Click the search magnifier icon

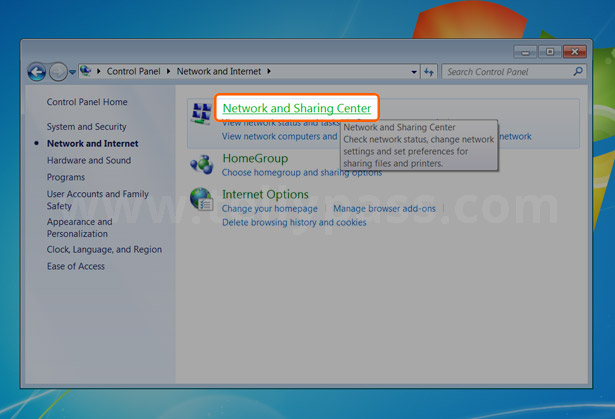coord(578,71)
